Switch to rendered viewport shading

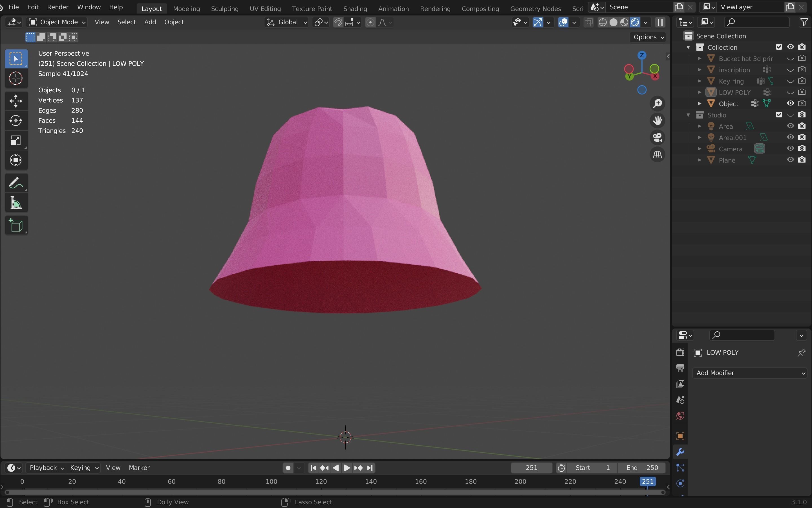pyautogui.click(x=635, y=23)
